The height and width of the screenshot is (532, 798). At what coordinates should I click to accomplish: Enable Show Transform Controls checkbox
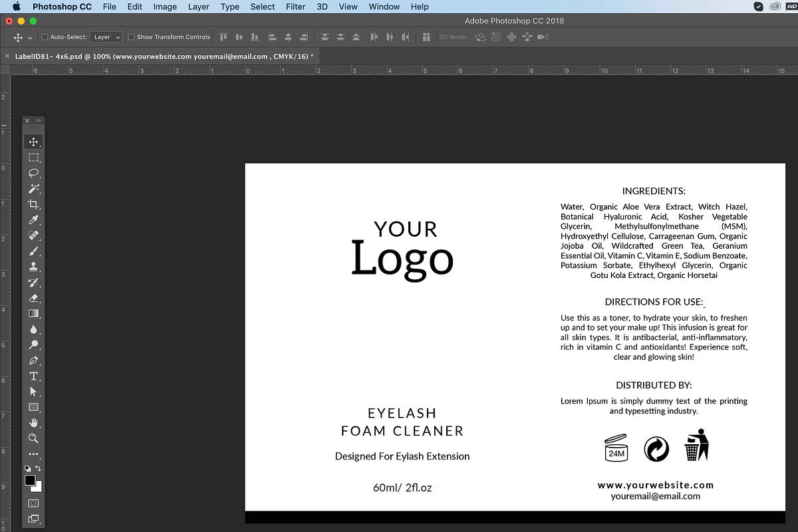pyautogui.click(x=131, y=37)
